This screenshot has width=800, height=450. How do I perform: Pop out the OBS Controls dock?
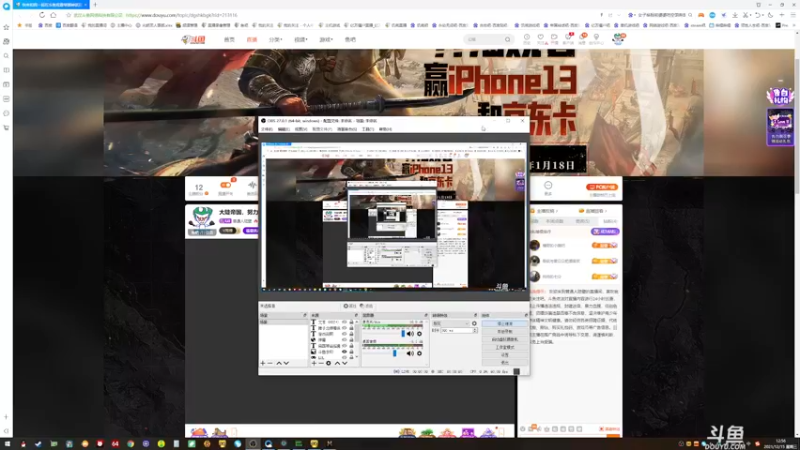[527, 315]
